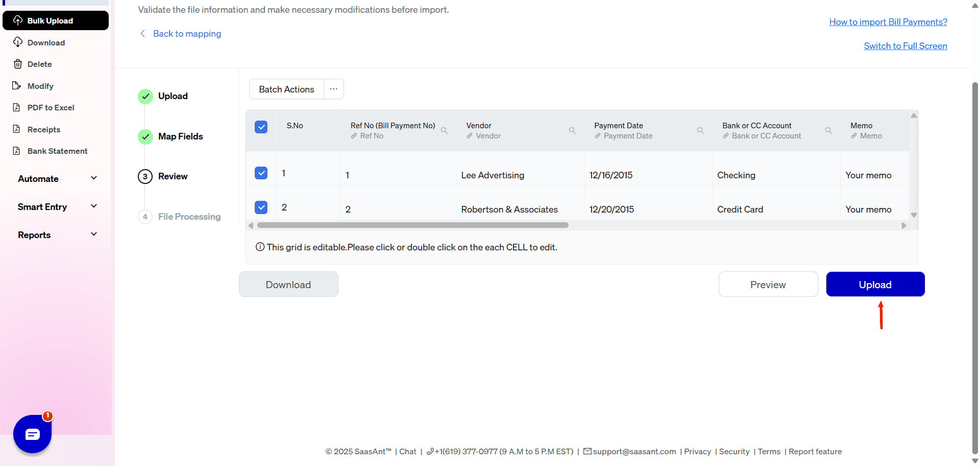Click the grid scroll down arrow
Viewport: 980px width, 466px height.
click(x=914, y=215)
